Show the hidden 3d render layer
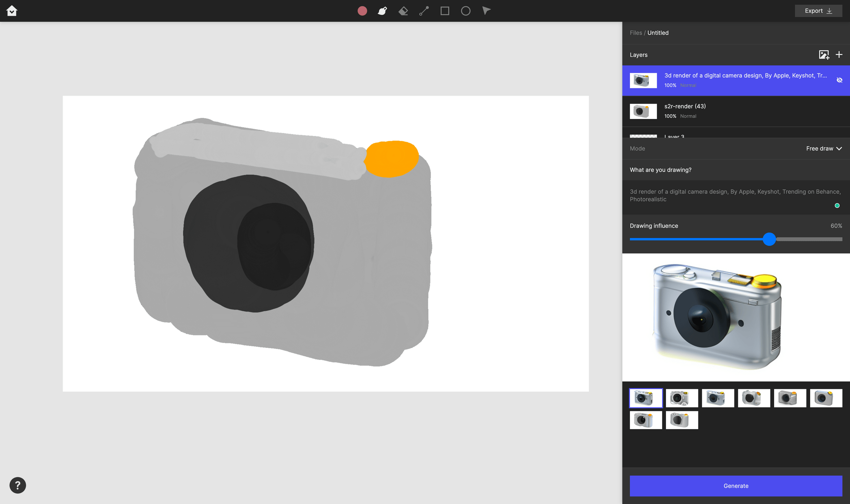The height and width of the screenshot is (504, 850). tap(840, 80)
